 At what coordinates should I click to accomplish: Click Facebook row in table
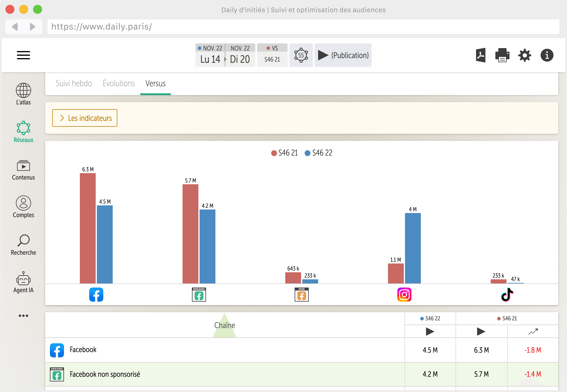(301, 350)
